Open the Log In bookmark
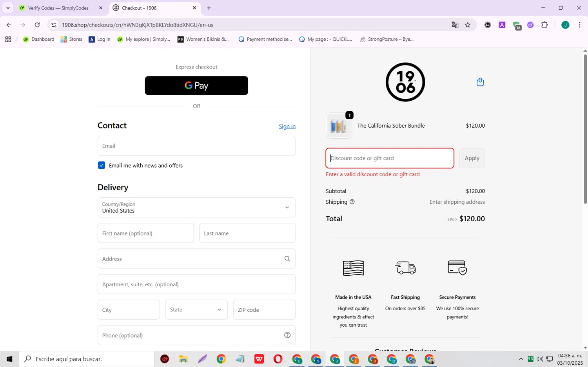The image size is (588, 367). pos(100,39)
